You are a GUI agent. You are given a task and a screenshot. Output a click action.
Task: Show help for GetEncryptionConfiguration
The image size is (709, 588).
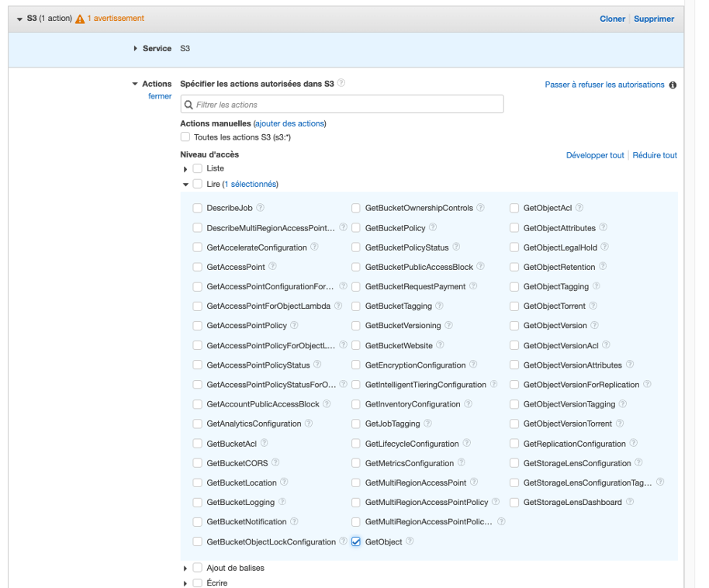[x=473, y=364]
